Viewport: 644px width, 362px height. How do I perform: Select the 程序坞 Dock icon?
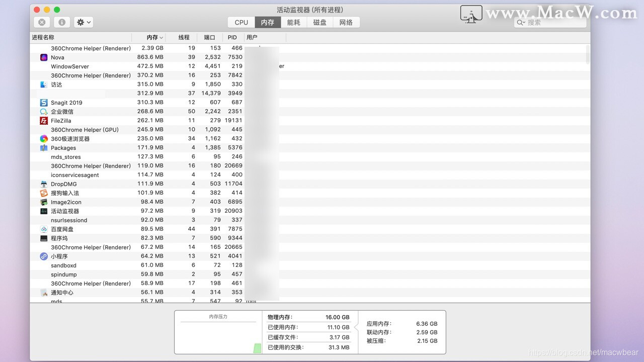[44, 238]
